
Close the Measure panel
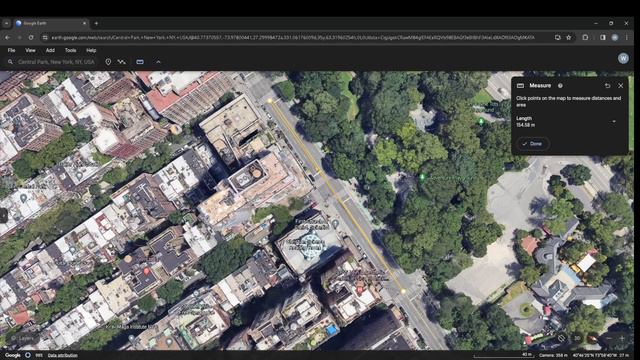tap(620, 86)
